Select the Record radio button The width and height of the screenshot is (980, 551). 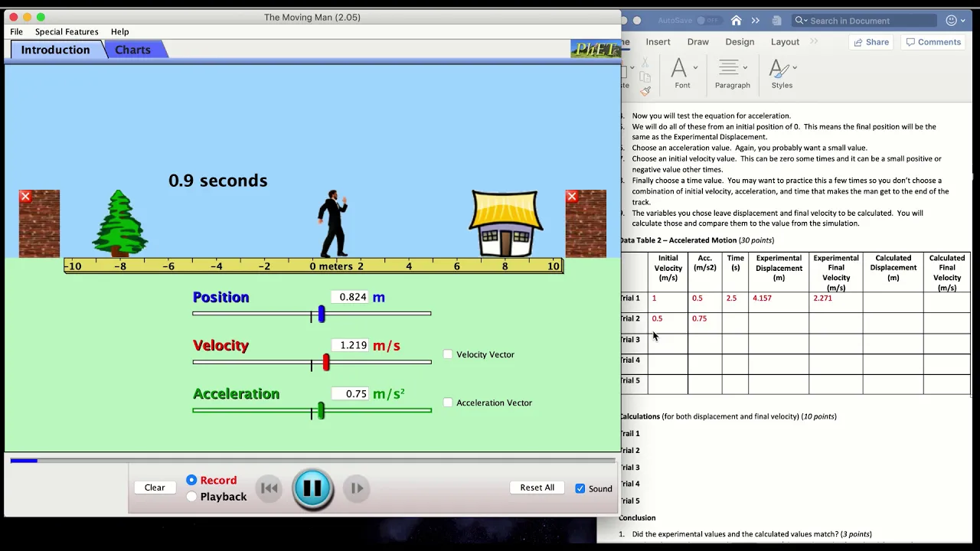point(191,481)
